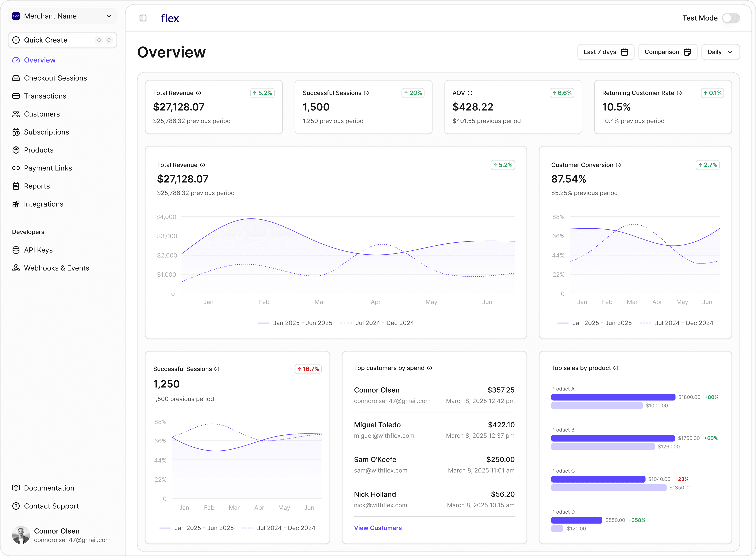Screen dimensions: 756x556
Task: Click Connor Olsen's profile avatar
Action: [x=21, y=535]
